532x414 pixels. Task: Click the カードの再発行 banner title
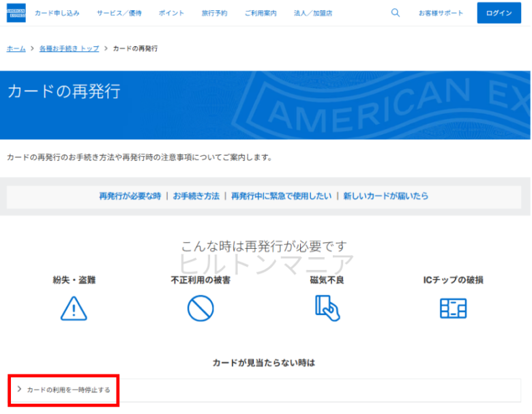point(64,91)
